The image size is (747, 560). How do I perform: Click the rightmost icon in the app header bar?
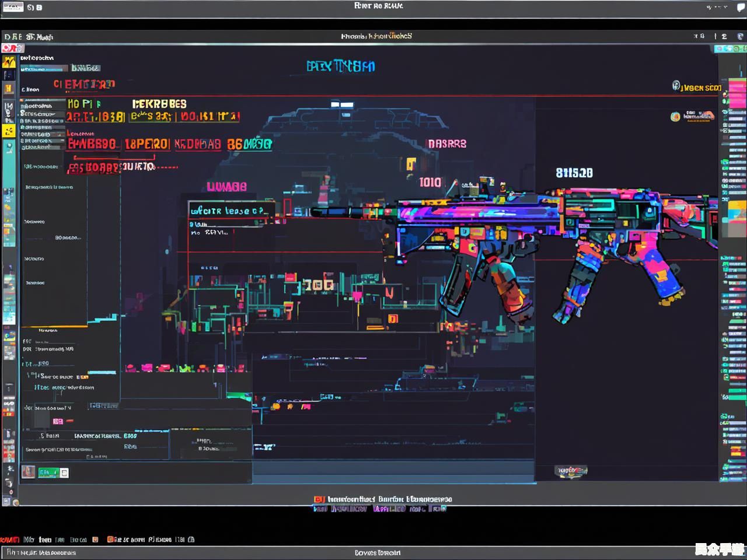tap(741, 36)
